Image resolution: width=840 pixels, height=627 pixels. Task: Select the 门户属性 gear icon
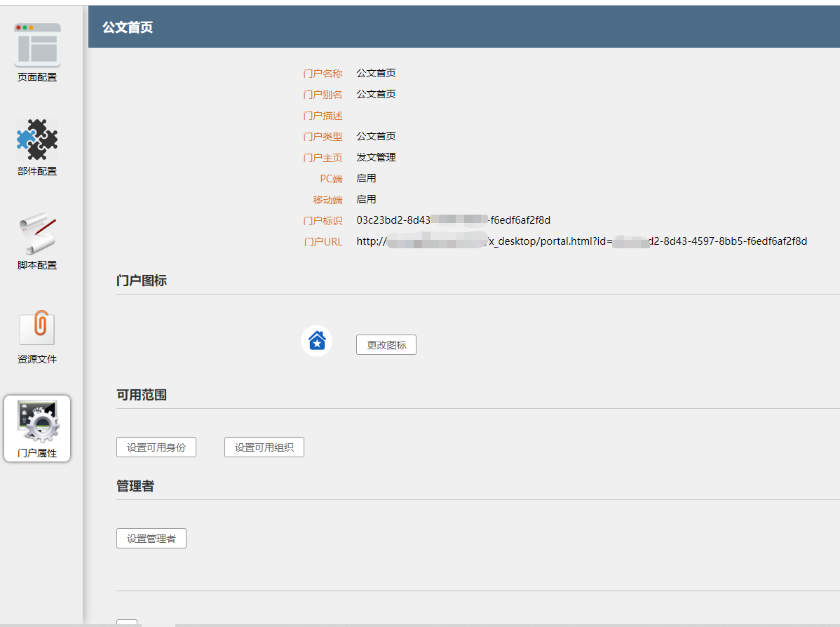(37, 422)
